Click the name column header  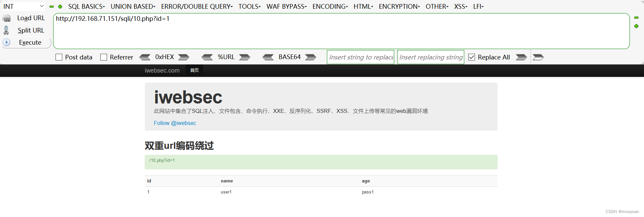tap(227, 181)
